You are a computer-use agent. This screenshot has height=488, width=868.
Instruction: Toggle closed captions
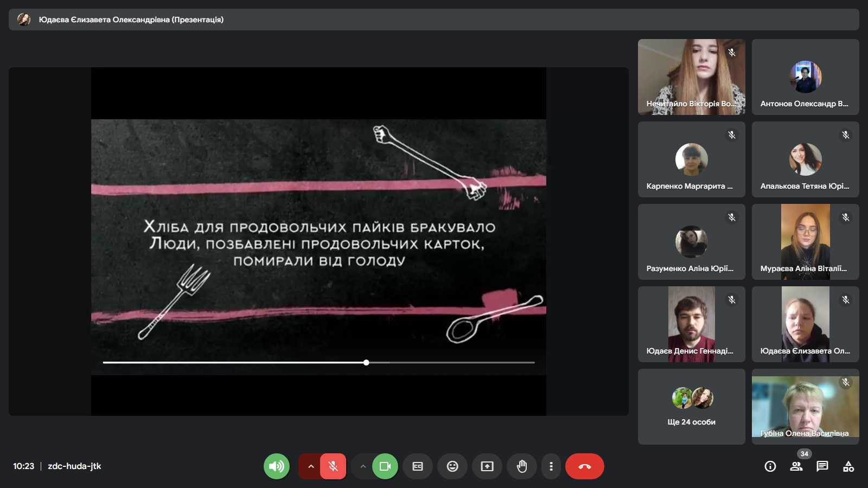point(418,466)
